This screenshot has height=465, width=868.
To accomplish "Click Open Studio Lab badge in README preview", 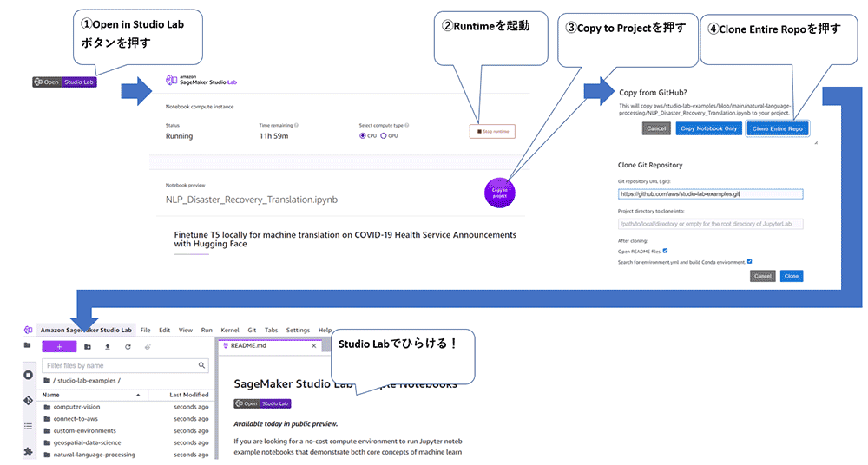I will pos(262,403).
